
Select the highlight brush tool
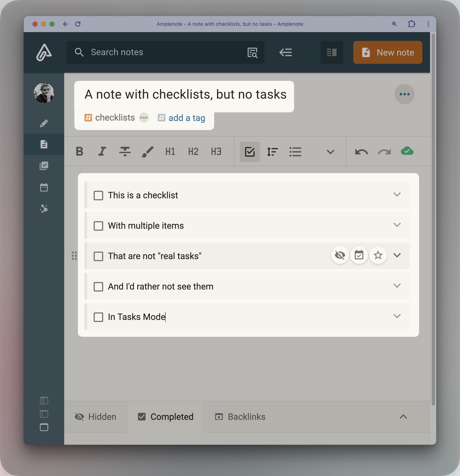pos(147,152)
